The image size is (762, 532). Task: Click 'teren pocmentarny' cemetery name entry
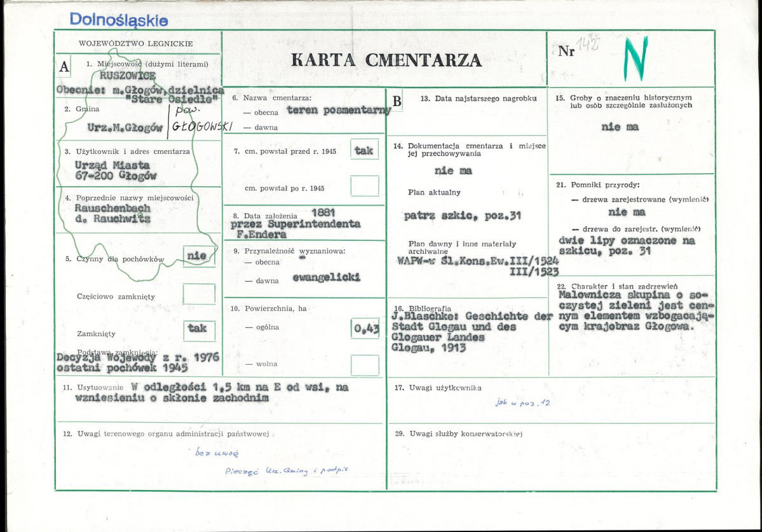pos(339,111)
